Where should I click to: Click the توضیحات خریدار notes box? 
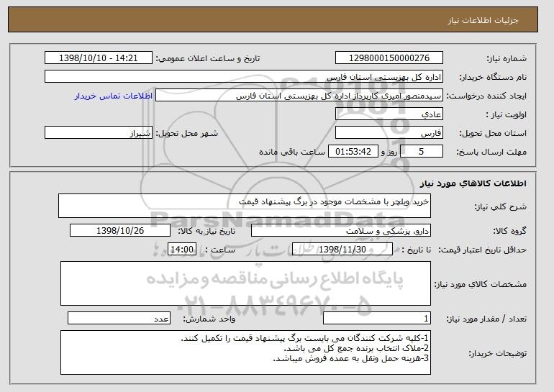(245, 352)
